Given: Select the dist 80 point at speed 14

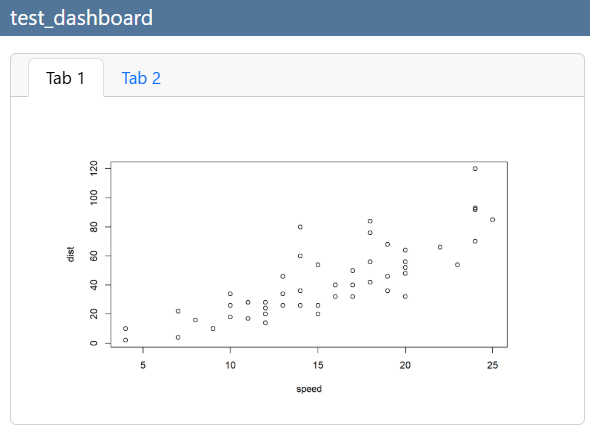Looking at the screenshot, I should click(x=300, y=227).
